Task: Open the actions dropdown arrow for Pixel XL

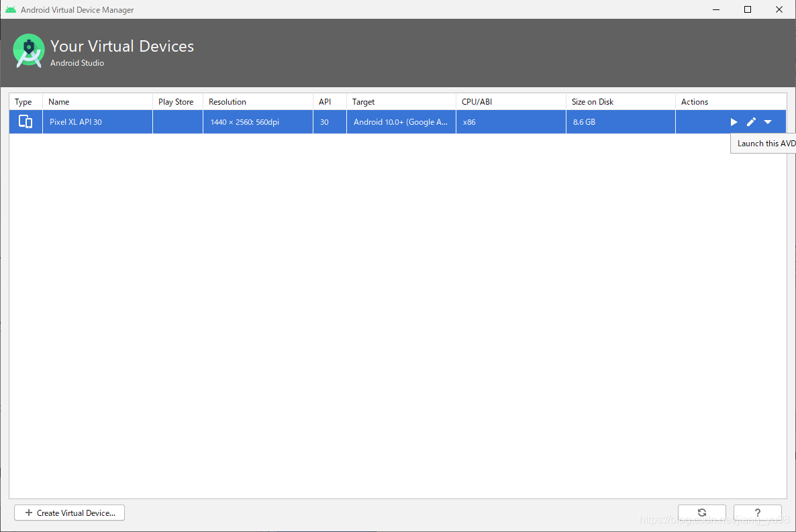Action: (x=768, y=122)
